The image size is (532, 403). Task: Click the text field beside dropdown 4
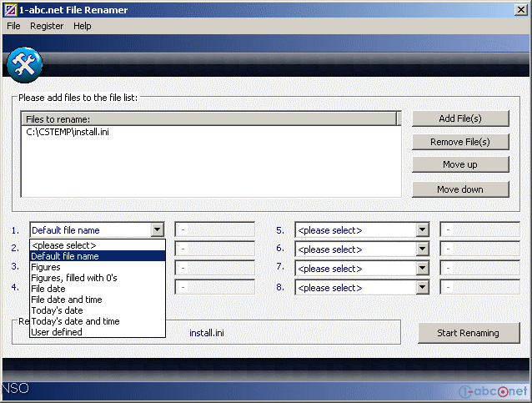tap(215, 287)
